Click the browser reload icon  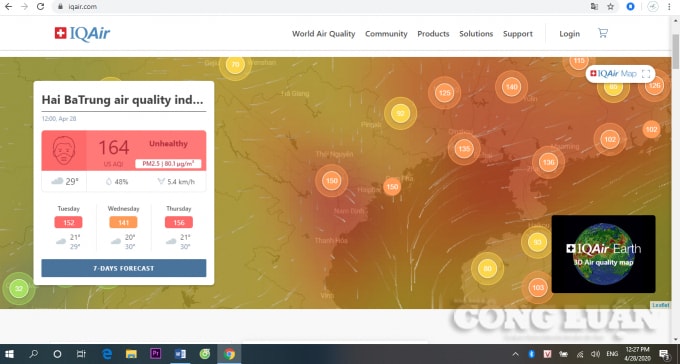pyautogui.click(x=40, y=7)
